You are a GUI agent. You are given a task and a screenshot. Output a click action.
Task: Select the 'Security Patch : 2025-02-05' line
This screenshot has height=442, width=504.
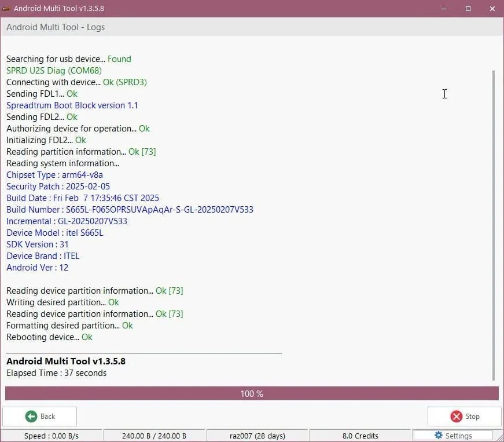[58, 187]
